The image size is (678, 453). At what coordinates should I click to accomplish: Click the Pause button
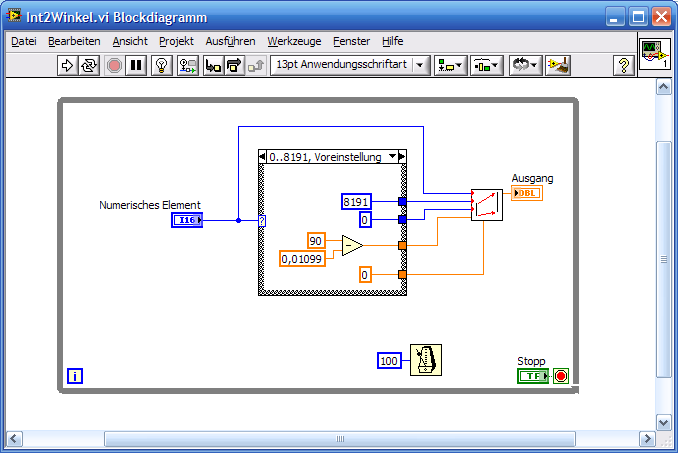(x=136, y=66)
